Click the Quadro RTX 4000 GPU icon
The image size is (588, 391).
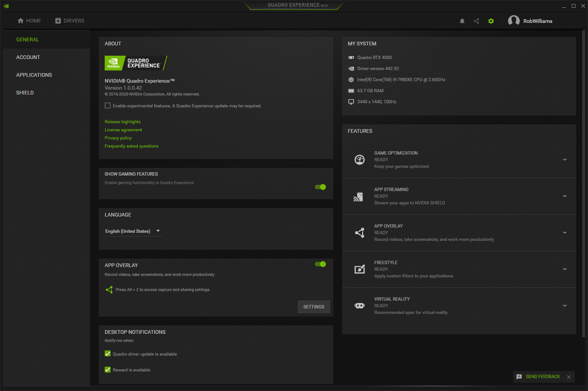(x=351, y=58)
